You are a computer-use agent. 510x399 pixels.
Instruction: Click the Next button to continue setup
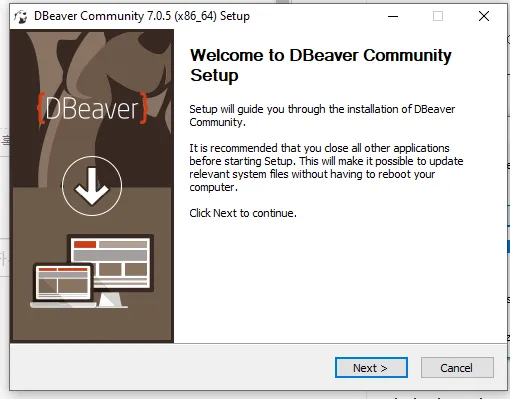point(371,368)
